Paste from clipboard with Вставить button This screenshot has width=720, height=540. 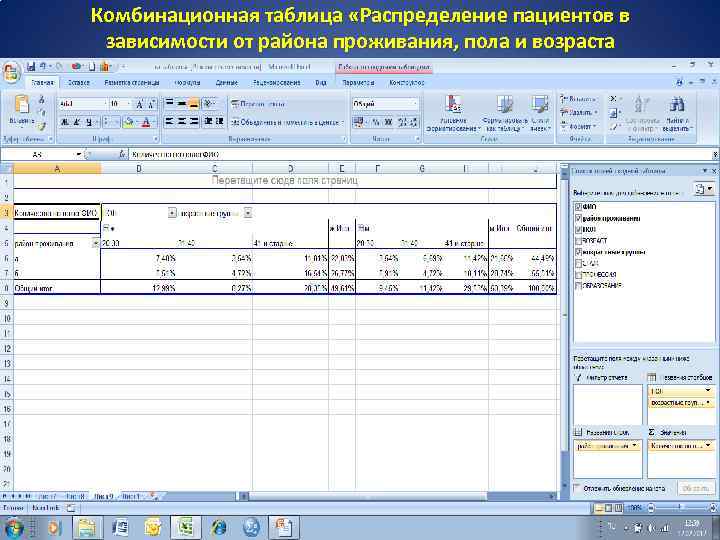coord(21,110)
